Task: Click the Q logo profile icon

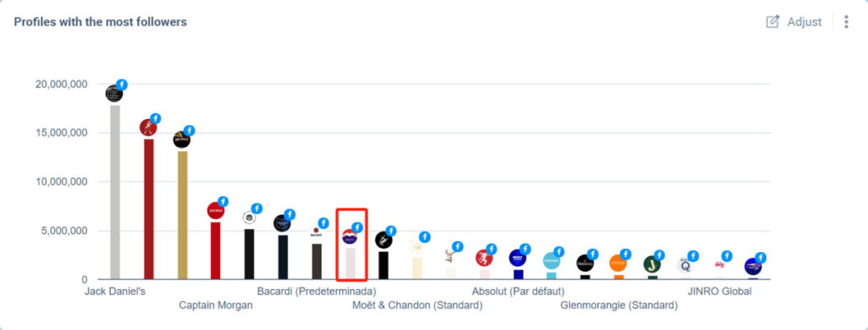Action: pyautogui.click(x=686, y=265)
